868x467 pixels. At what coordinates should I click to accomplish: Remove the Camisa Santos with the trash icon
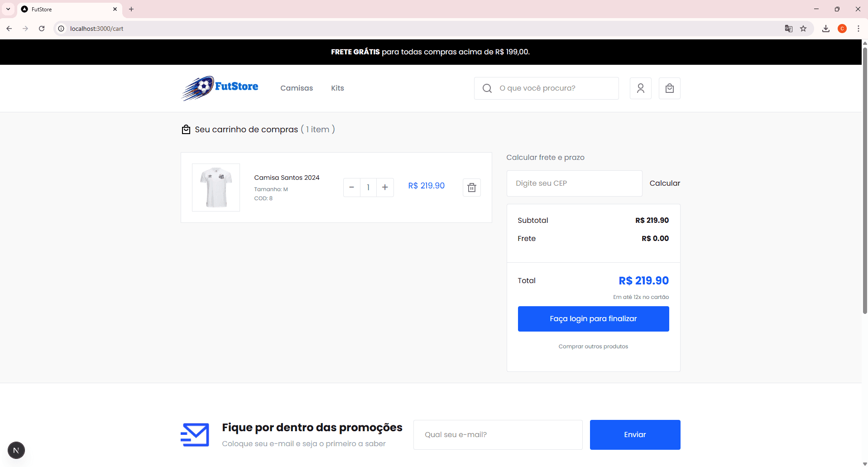pos(471,187)
